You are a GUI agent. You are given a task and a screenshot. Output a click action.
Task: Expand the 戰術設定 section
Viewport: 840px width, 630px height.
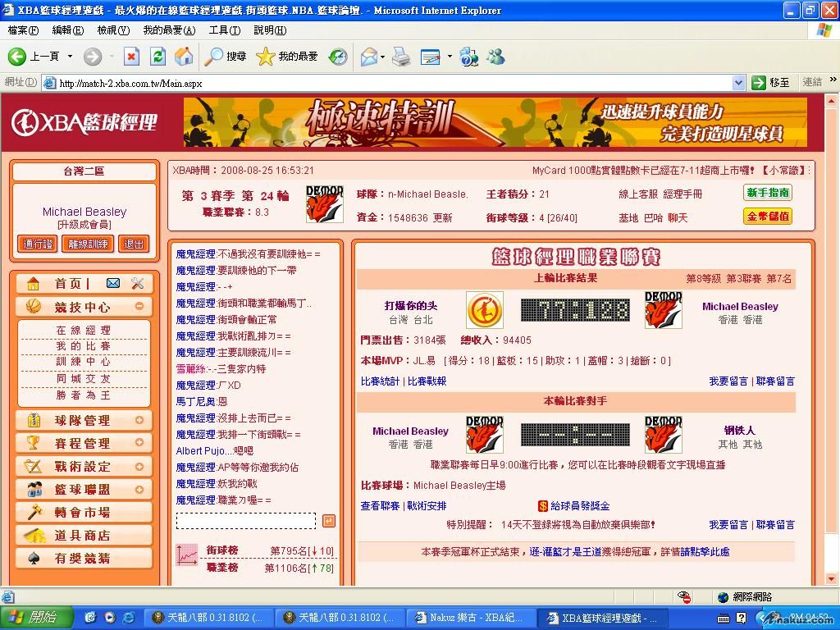point(139,466)
